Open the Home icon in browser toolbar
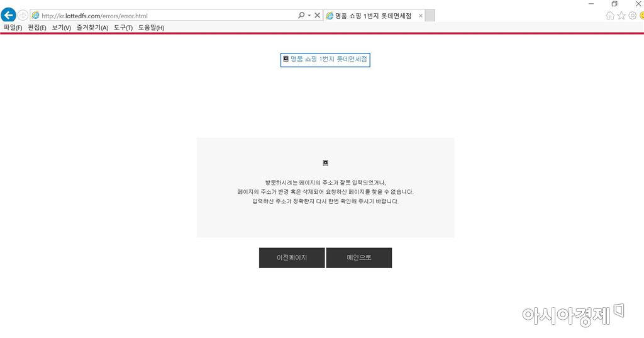The height and width of the screenshot is (338, 644). (610, 16)
